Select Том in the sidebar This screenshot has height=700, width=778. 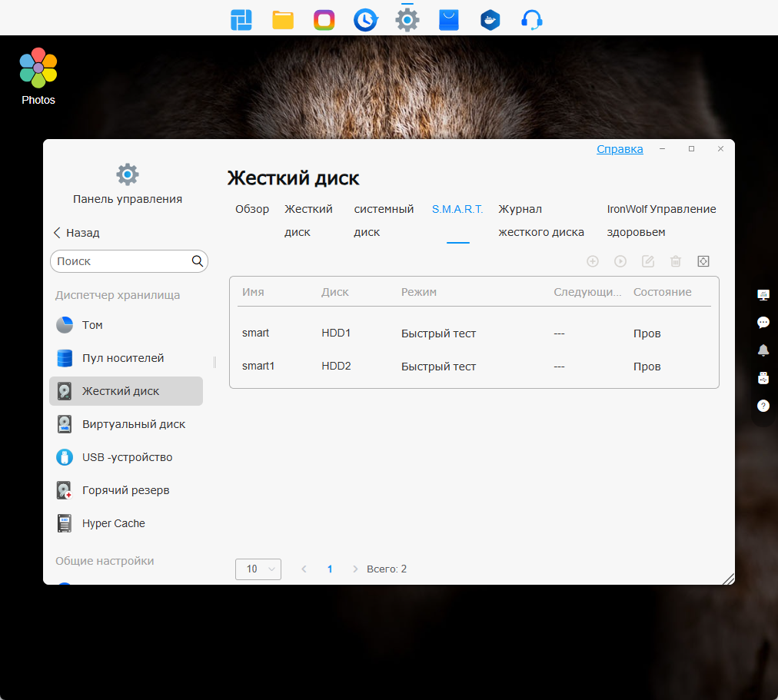click(x=126, y=325)
